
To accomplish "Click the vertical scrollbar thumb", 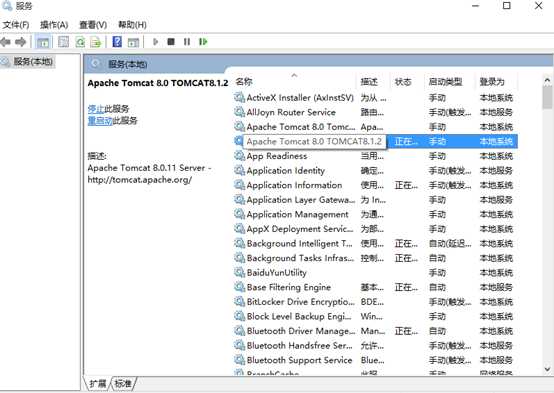I will coord(547,98).
